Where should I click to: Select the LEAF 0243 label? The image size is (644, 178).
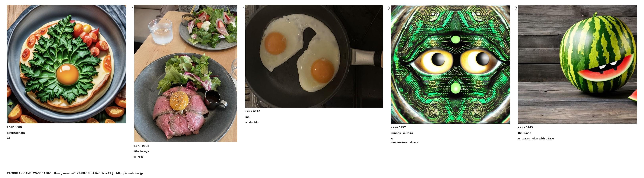click(525, 127)
